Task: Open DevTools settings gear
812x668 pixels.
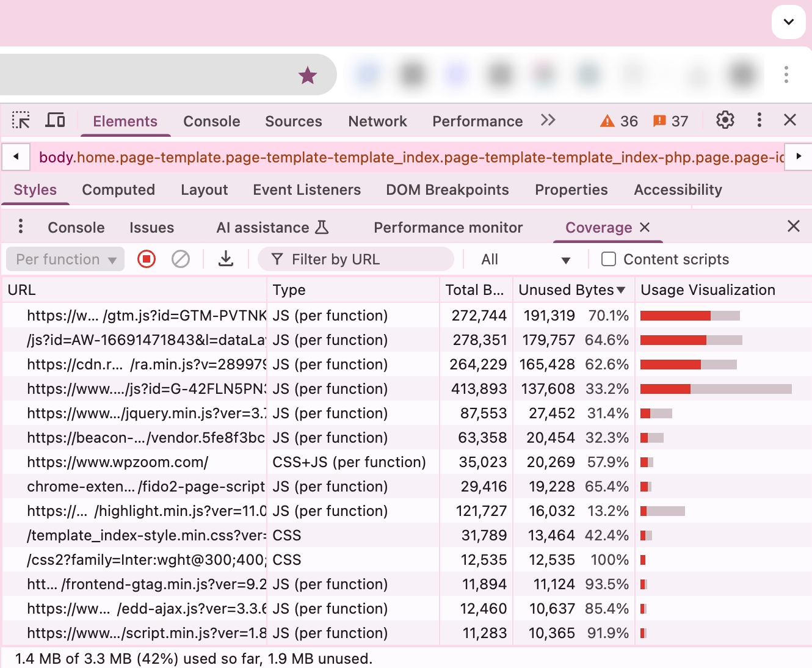Action: click(725, 120)
